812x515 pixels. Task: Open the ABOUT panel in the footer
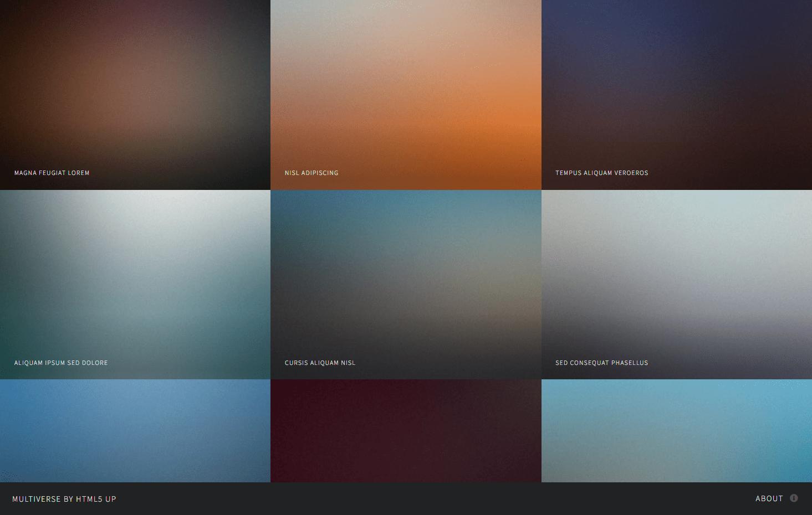[x=770, y=498]
